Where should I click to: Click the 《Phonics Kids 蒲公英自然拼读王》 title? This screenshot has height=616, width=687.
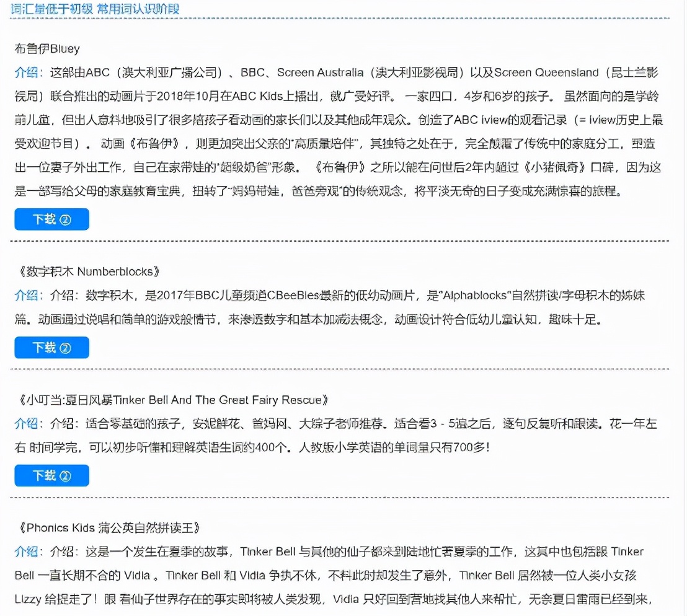[109, 528]
